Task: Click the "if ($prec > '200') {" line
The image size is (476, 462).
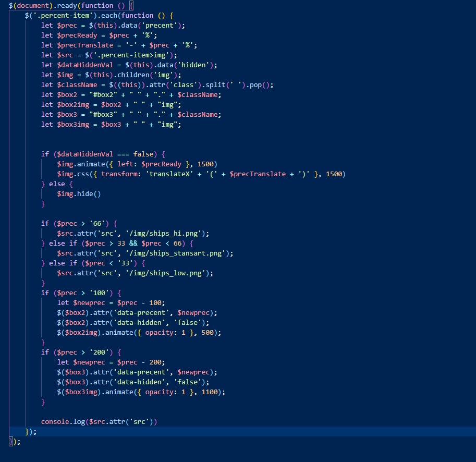Action: [x=81, y=352]
